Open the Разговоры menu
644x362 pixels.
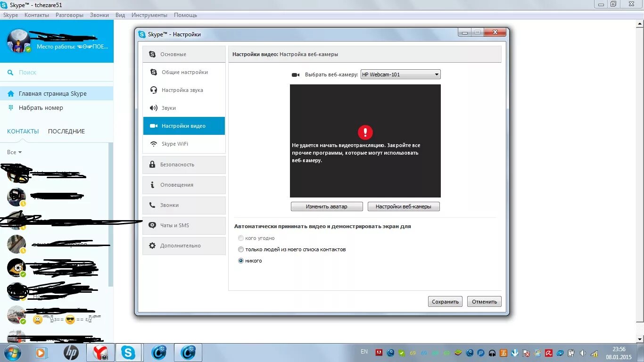pyautogui.click(x=69, y=15)
